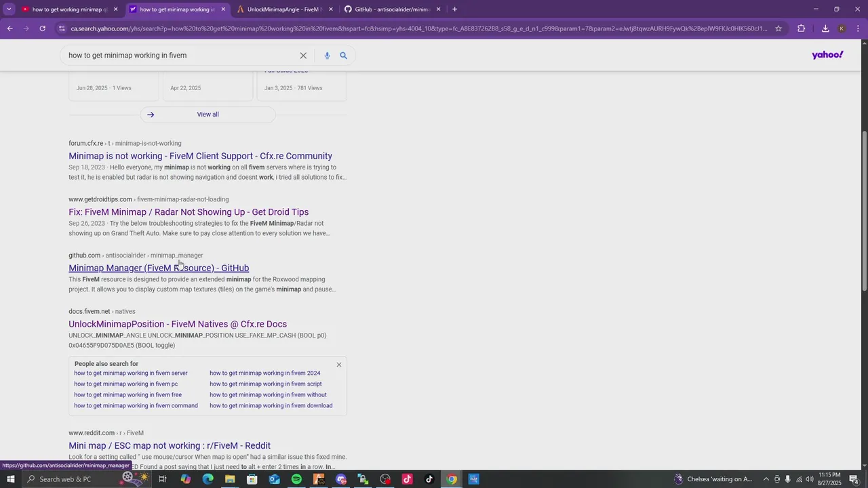The height and width of the screenshot is (488, 868).
Task: Click the docs.fivem.net natives breadcrumb
Action: click(102, 312)
